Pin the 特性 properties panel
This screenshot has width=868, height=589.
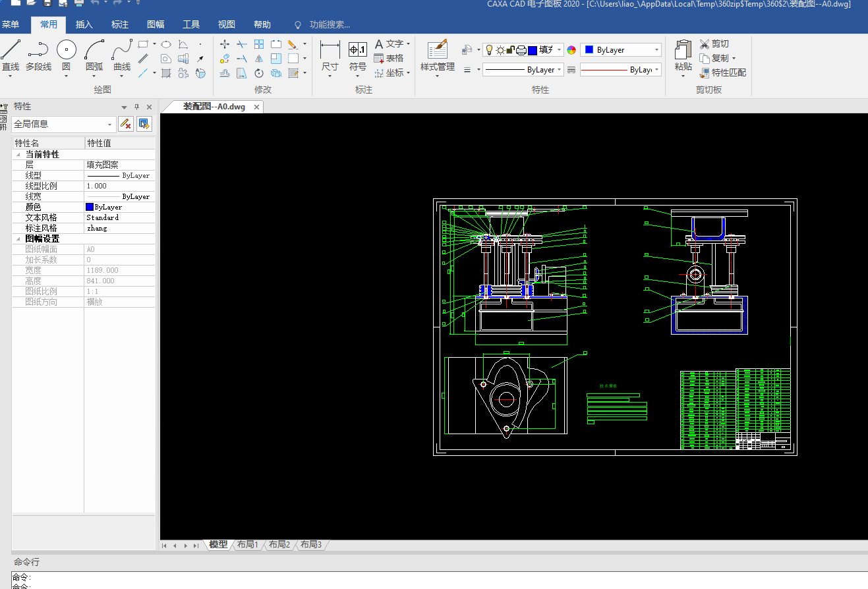(137, 107)
